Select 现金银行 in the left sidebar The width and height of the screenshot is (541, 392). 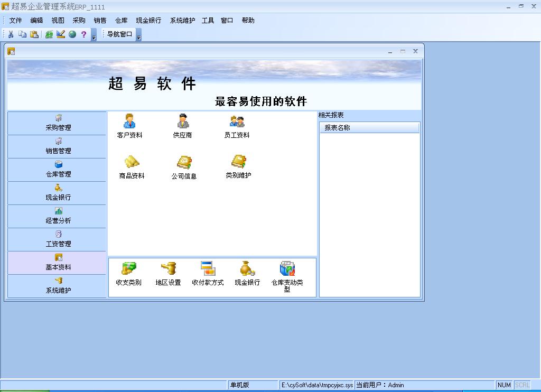click(x=57, y=193)
